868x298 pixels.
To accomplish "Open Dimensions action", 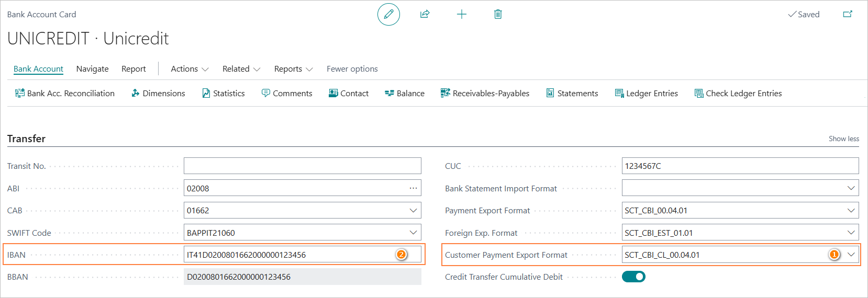I will (158, 93).
